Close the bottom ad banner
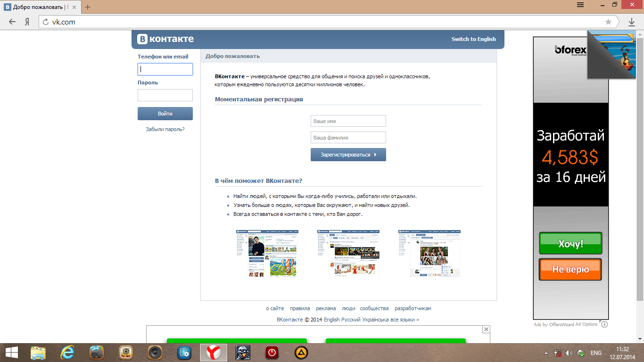 (487, 329)
